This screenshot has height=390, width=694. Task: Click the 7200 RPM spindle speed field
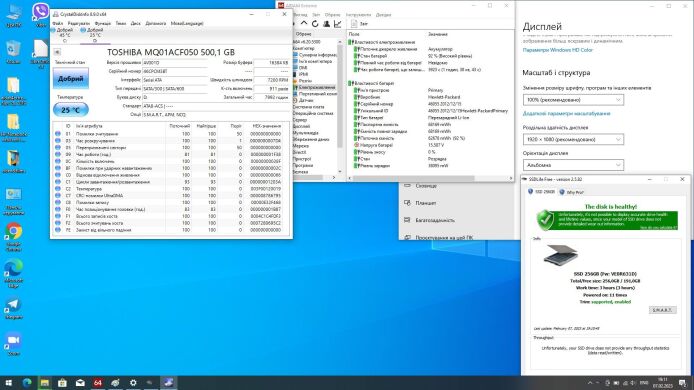pos(272,80)
